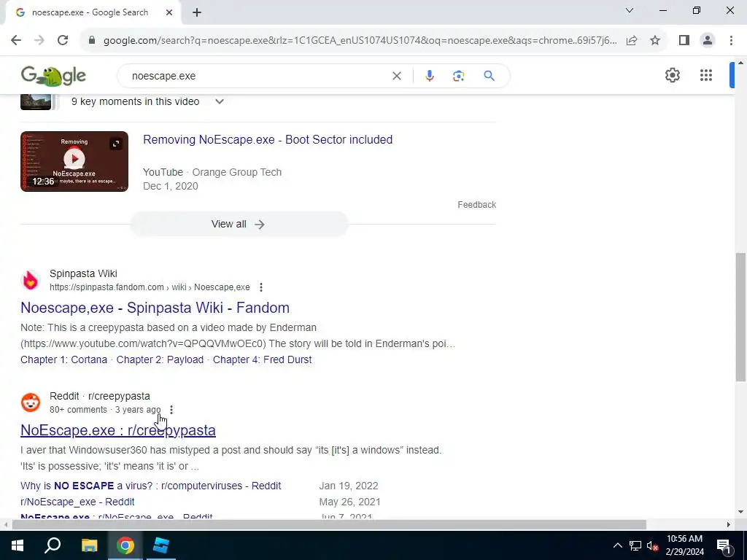Viewport: 747px width, 560px height.
Task: Search by image with Google Lens icon
Action: pos(458,76)
